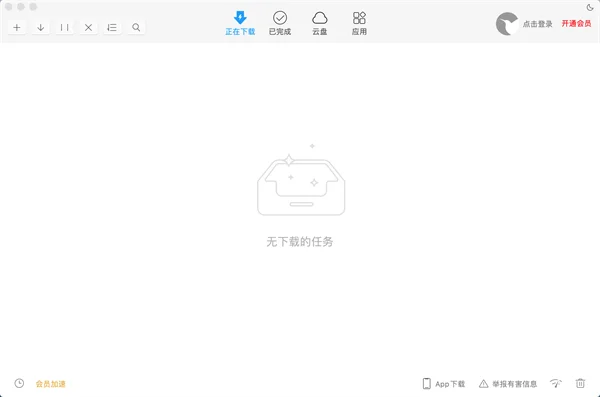Open the sort list icon in toolbar
This screenshot has width=600, height=397.
coord(112,28)
